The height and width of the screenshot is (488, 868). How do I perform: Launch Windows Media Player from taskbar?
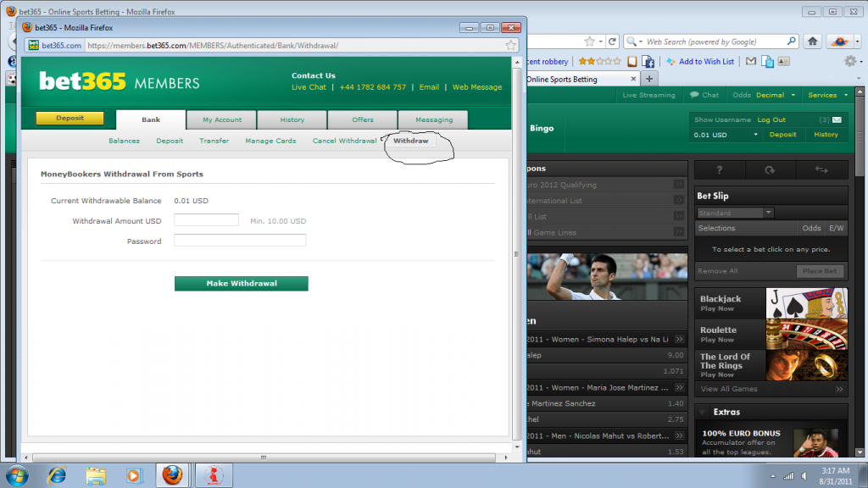(x=133, y=475)
